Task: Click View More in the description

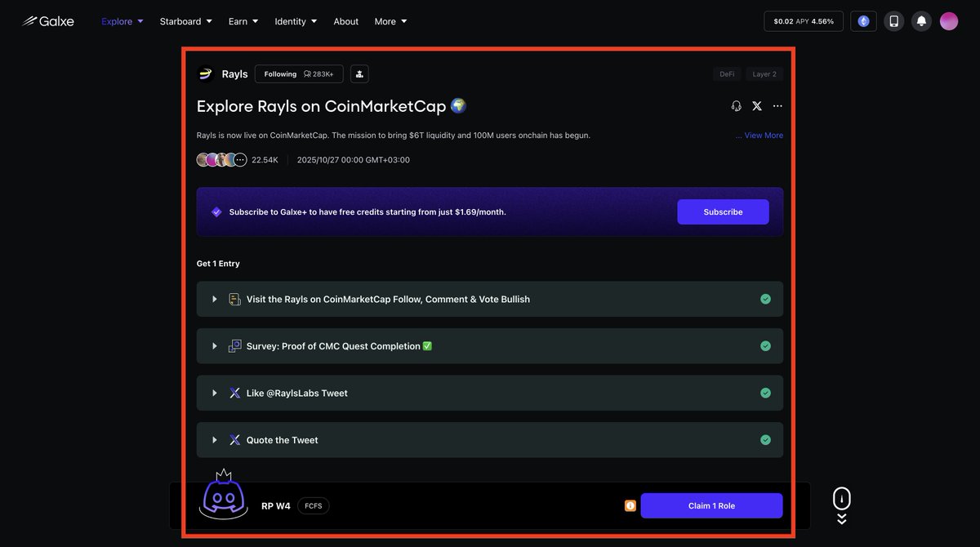Action: 764,136
